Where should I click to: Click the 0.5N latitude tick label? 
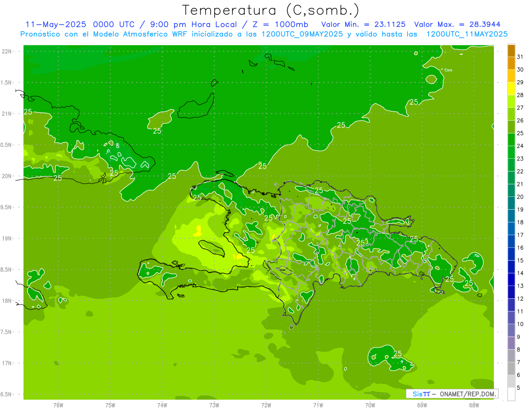(x=6, y=145)
